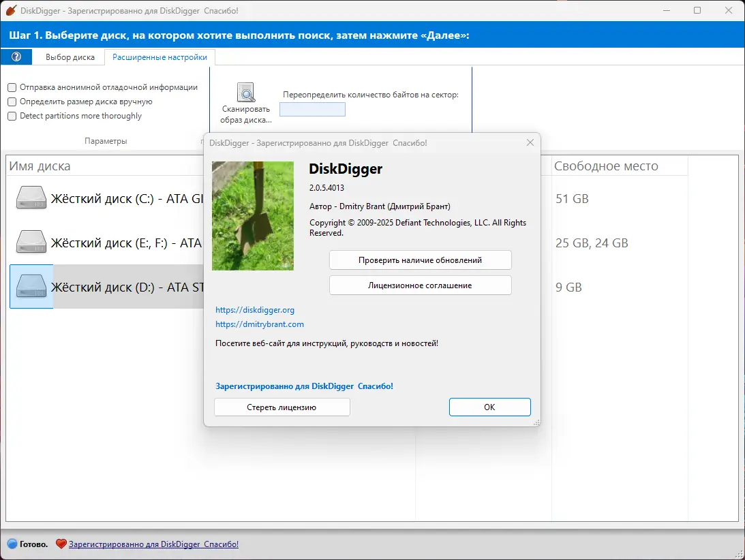Click the bytes per sector input field
Image resolution: width=745 pixels, height=560 pixels.
pyautogui.click(x=311, y=109)
